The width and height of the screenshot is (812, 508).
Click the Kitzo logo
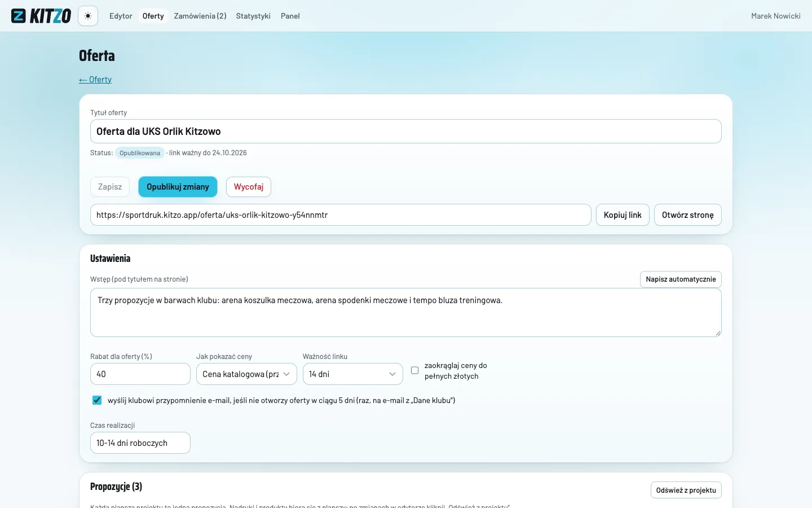tap(41, 16)
